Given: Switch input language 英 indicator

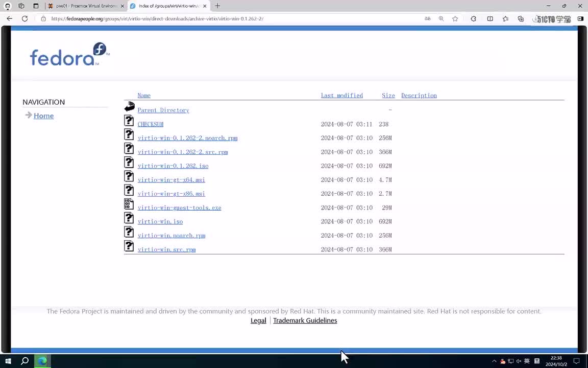Looking at the screenshot, I should (527, 361).
